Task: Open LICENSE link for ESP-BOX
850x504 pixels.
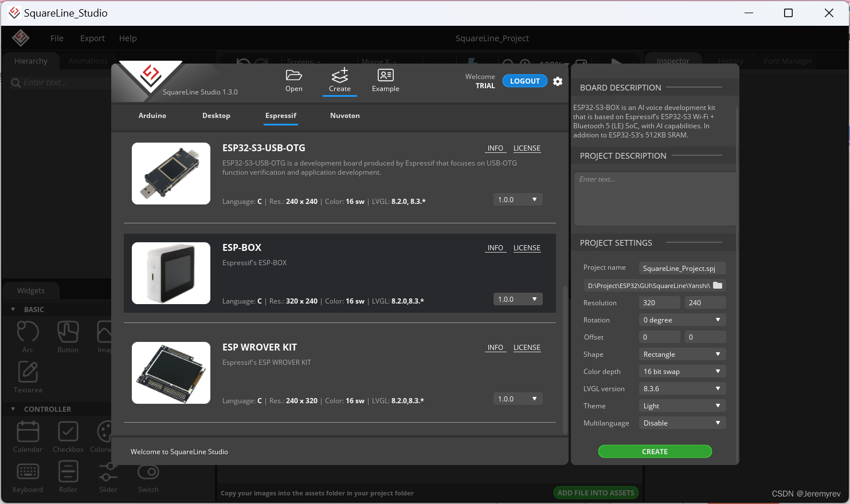Action: click(x=527, y=248)
